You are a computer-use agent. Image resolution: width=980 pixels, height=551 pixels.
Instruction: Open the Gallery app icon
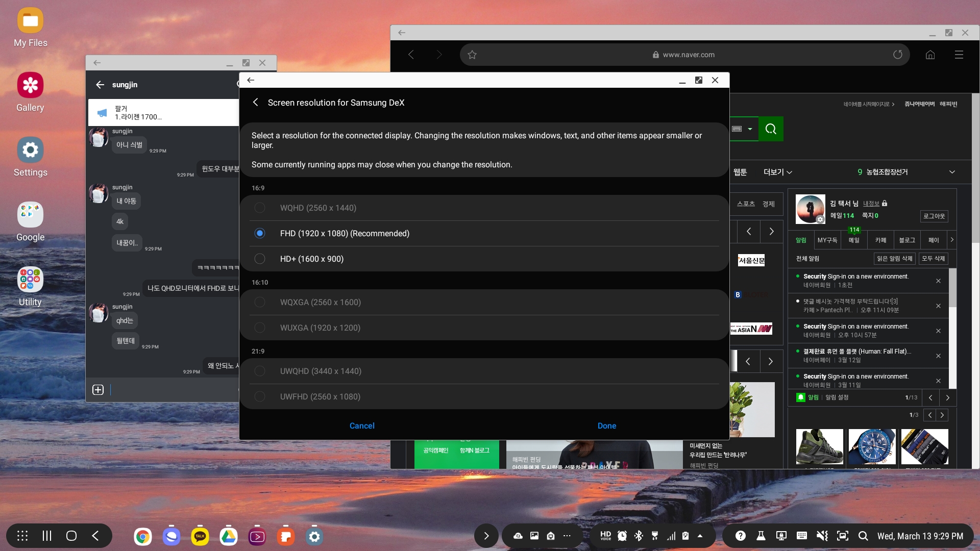[x=30, y=85]
